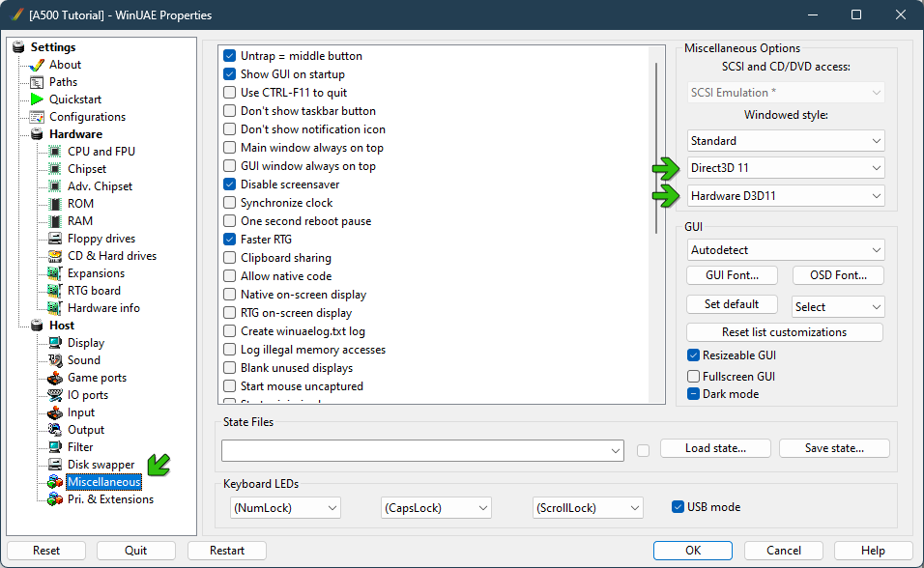924x568 pixels.
Task: Open the Quickstart settings page
Action: coord(75,99)
